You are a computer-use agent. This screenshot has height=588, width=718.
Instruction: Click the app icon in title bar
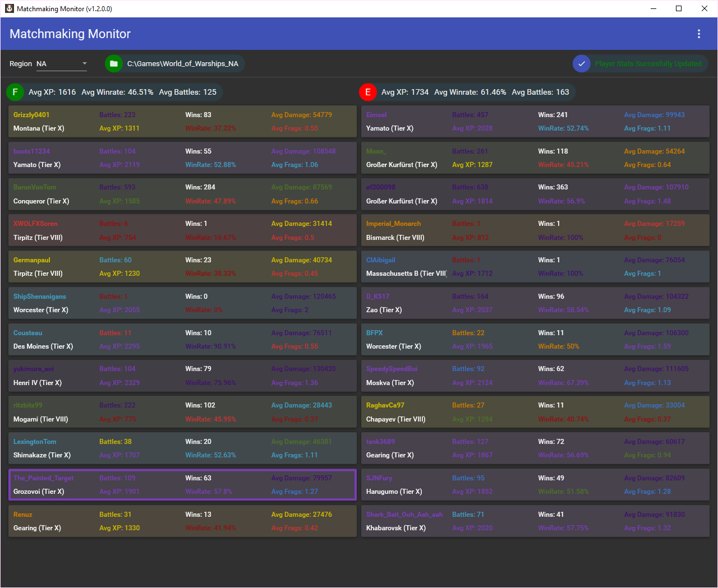(9, 8)
